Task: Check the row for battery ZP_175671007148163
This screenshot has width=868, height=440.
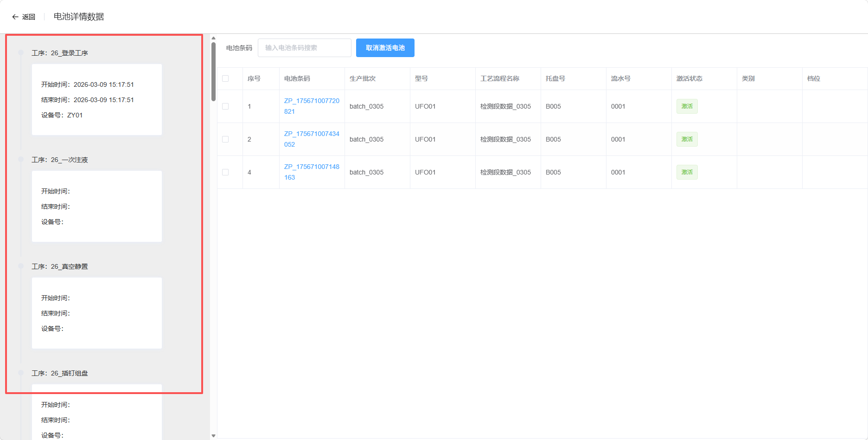Action: [x=225, y=172]
